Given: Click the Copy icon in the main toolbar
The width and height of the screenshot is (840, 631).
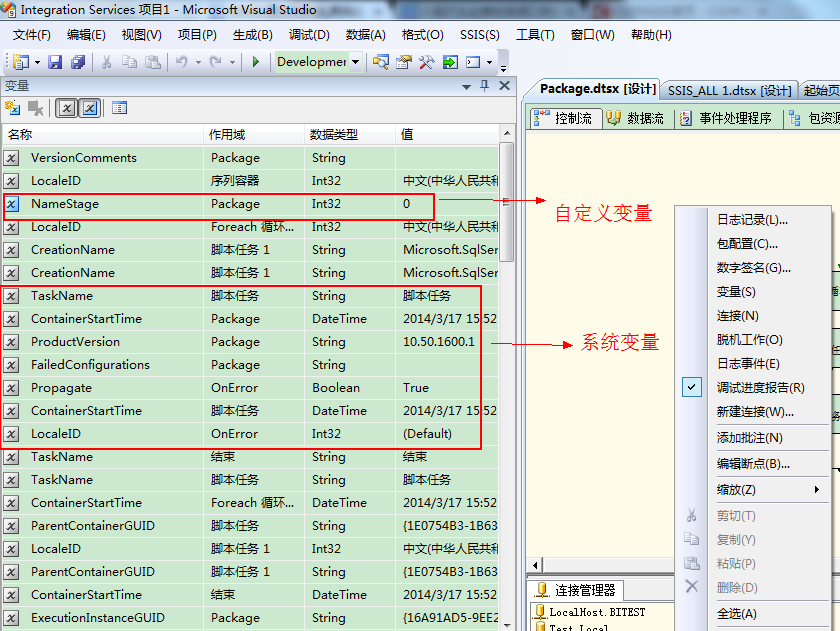Looking at the screenshot, I should [129, 62].
